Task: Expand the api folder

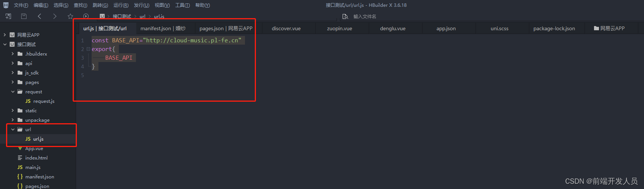Action: (13, 64)
